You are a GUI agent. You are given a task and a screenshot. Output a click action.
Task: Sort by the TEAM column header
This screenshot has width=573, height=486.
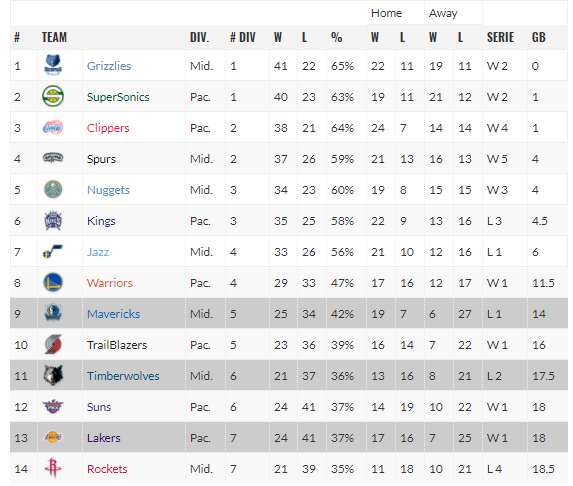click(x=54, y=37)
